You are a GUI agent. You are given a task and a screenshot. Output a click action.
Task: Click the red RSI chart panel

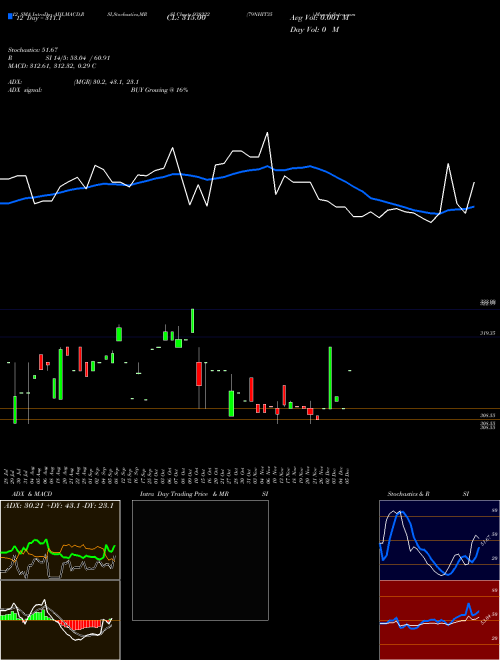pyautogui.click(x=439, y=620)
